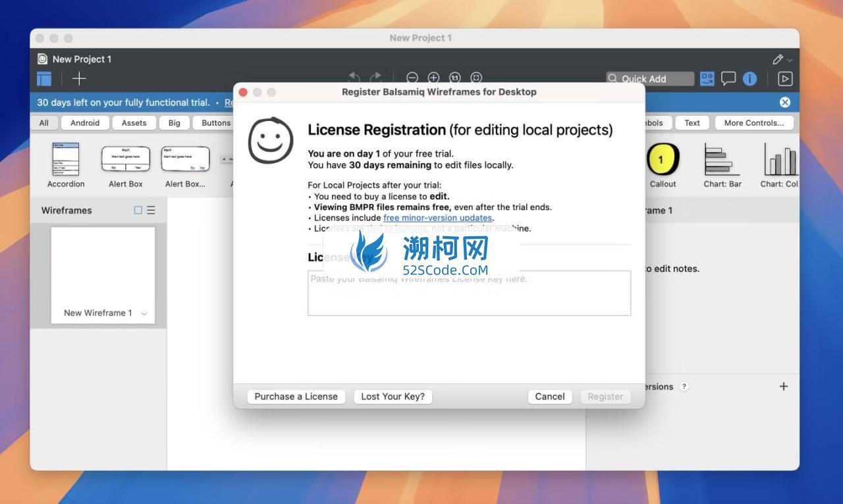843x504 pixels.
Task: Open the free minor-version updates link
Action: 438,218
